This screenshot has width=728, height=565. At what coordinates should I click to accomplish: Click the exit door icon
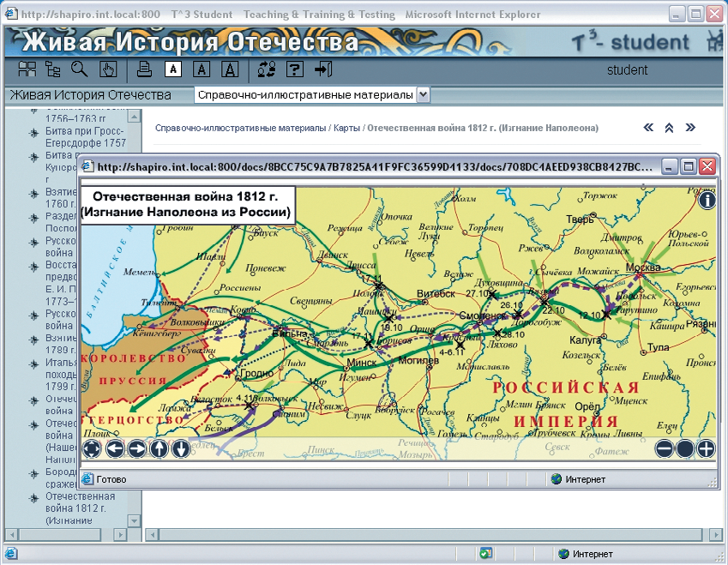point(322,69)
